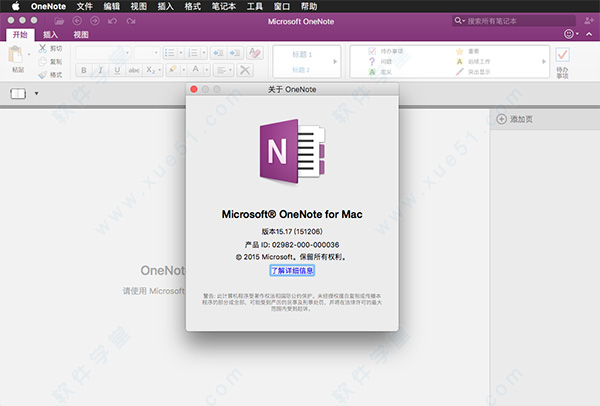This screenshot has width=600, height=406.
Task: Open the 编辑 menu
Action: click(112, 6)
